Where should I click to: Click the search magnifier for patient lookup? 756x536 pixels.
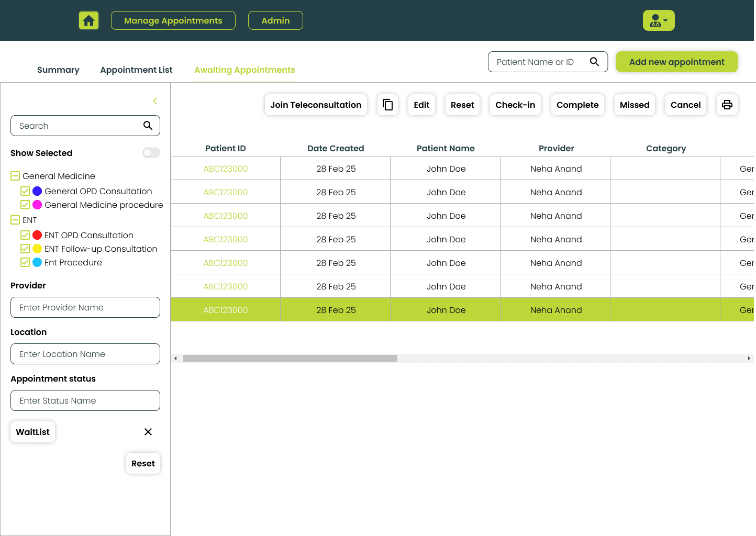click(x=594, y=62)
